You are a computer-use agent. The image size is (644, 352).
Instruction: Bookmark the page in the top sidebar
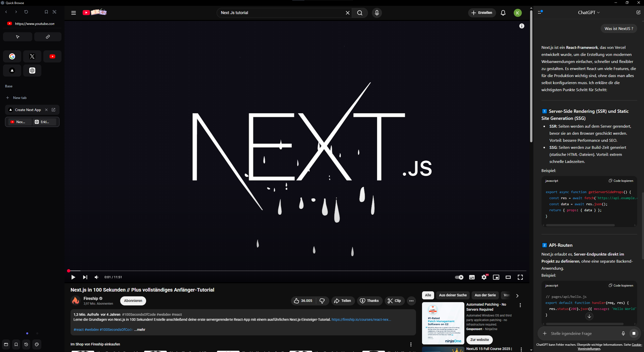pyautogui.click(x=46, y=12)
